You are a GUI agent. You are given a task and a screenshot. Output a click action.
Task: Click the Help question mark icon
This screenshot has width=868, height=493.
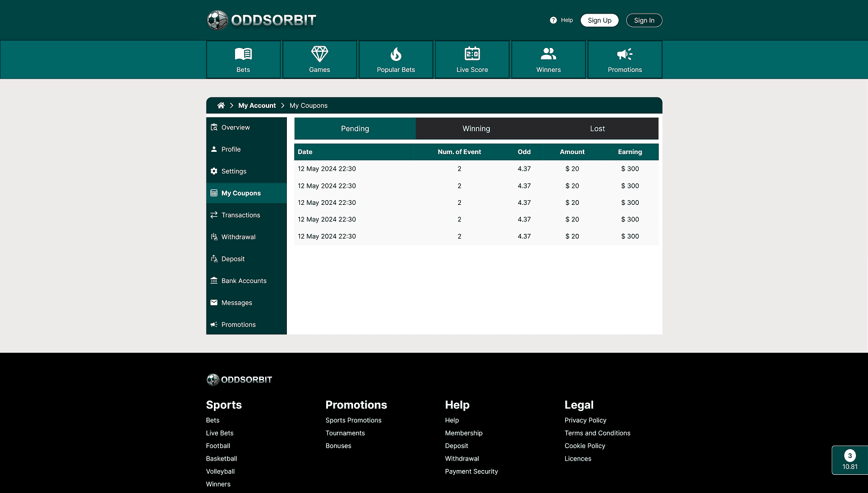[553, 20]
